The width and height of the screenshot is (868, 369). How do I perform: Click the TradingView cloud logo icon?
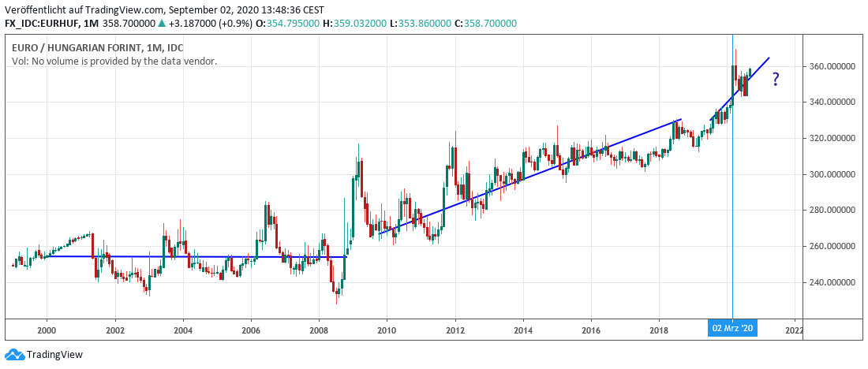[14, 355]
